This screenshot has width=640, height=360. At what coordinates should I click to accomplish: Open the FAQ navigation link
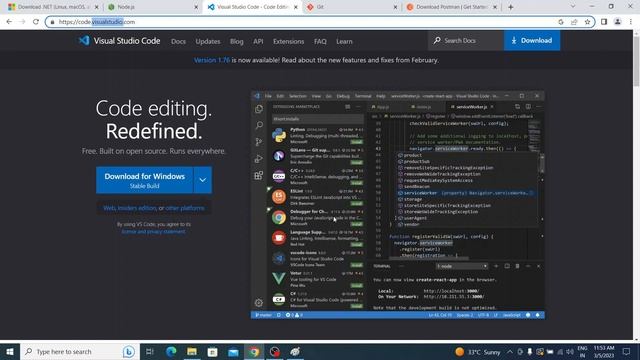pos(320,41)
